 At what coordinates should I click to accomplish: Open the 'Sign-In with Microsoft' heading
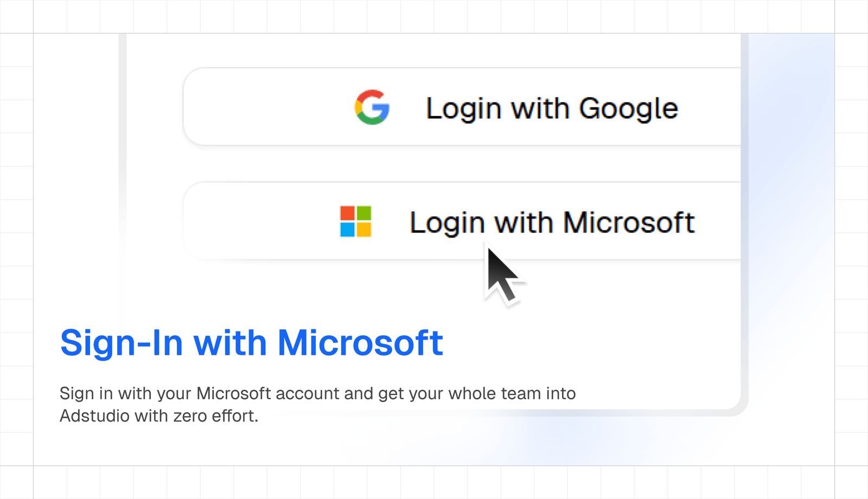click(x=252, y=343)
